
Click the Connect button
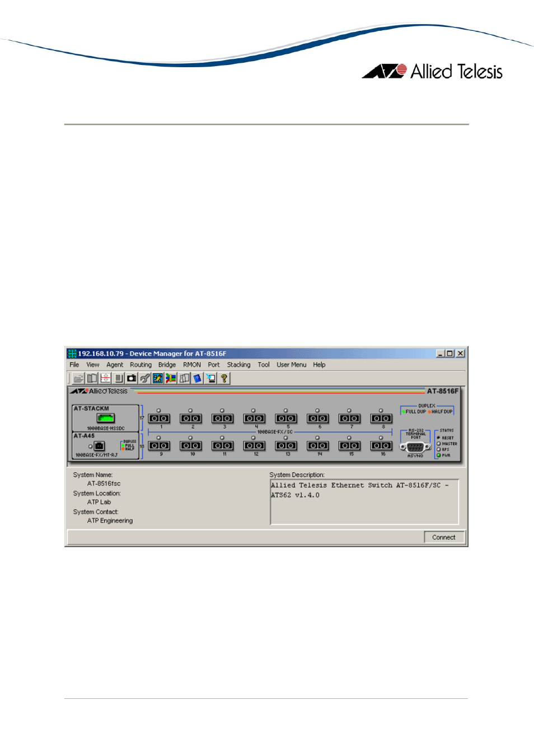coord(444,537)
